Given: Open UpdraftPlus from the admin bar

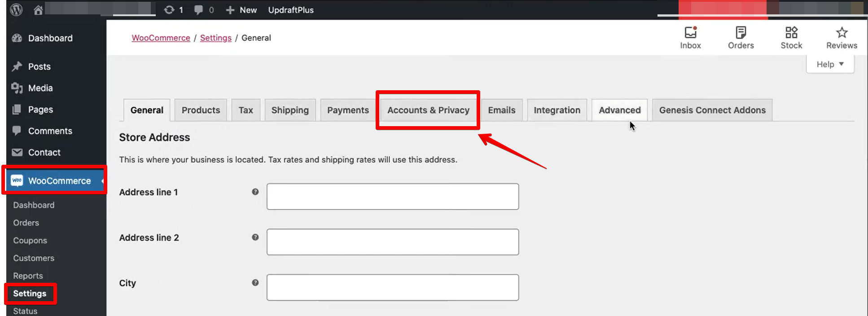Looking at the screenshot, I should pos(291,10).
